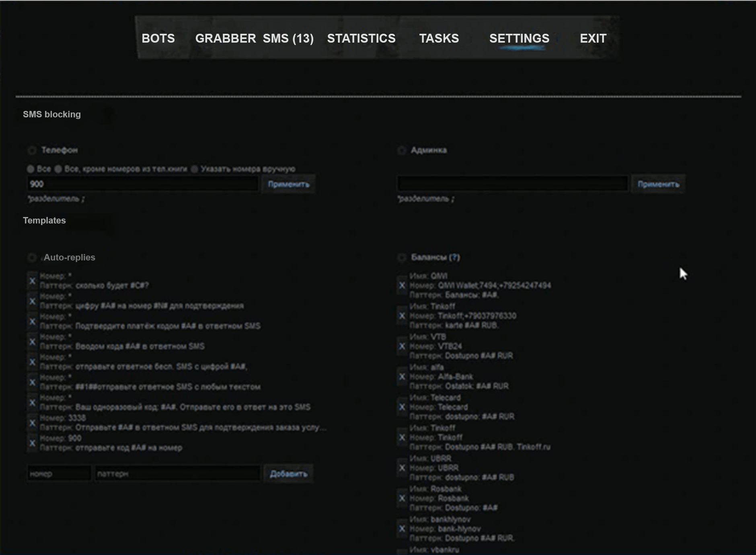Image resolution: width=756 pixels, height=555 pixels.
Task: Open the Балансы help link (?)
Action: point(455,258)
